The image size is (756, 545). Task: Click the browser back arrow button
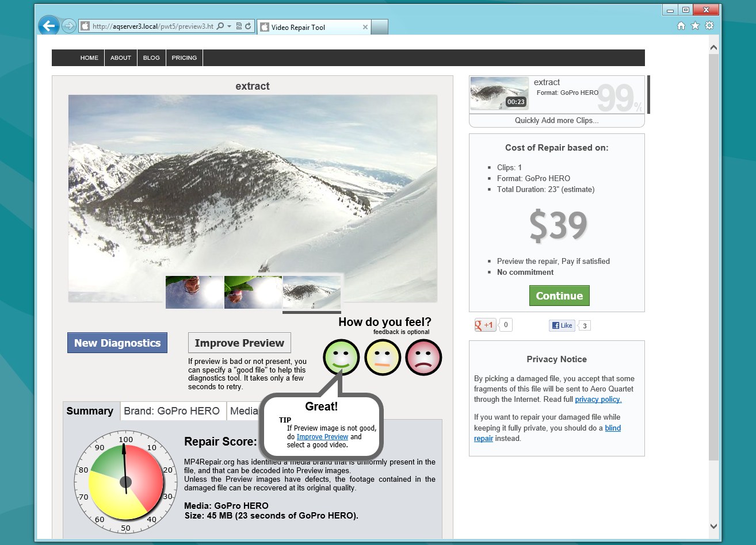pyautogui.click(x=49, y=26)
